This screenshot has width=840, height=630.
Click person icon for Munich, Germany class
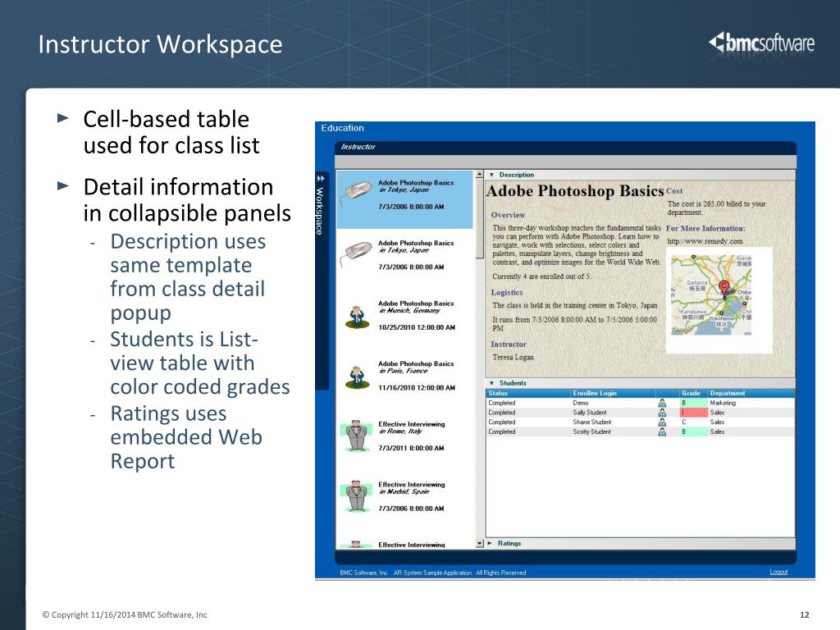(357, 317)
